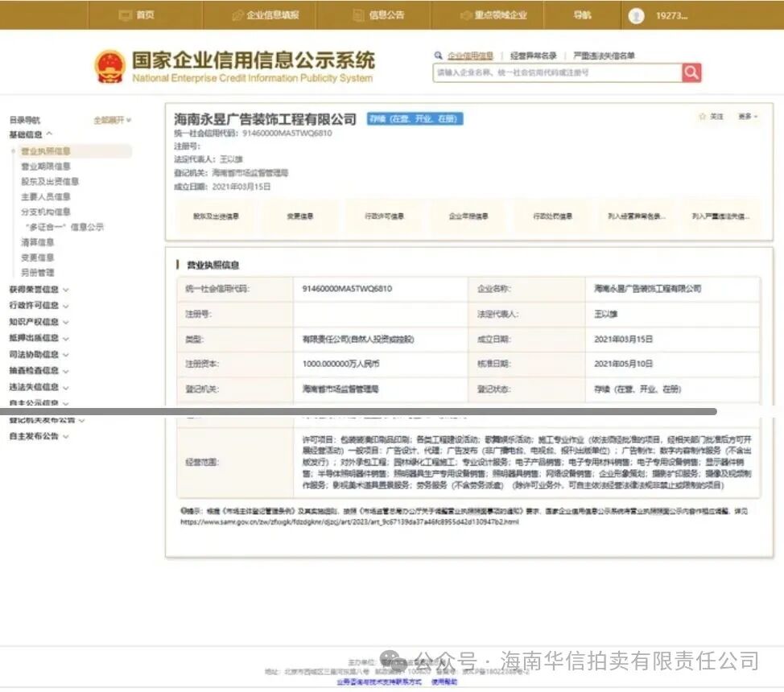Click the 行政许可信息 shortcut button

(x=384, y=216)
